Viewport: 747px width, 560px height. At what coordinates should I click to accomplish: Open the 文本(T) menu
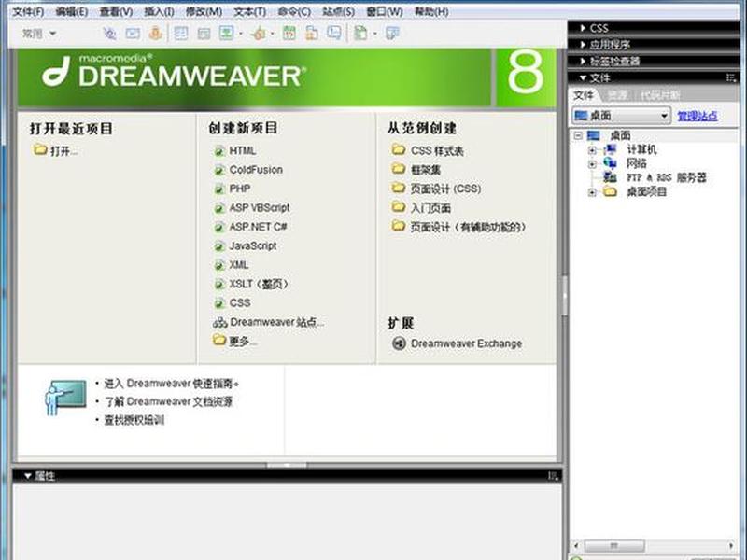point(249,12)
